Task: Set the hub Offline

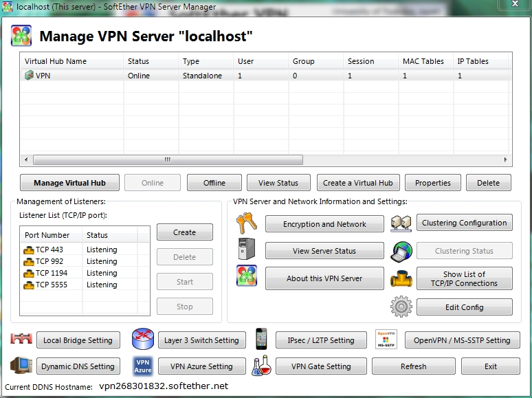Action: (214, 183)
